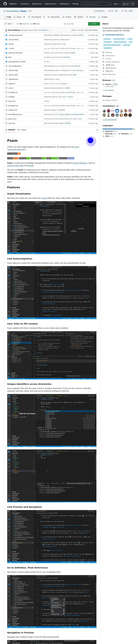The height and width of the screenshot is (644, 138).
Task: Click the 'discord chat' badge
Action: [x=66, y=158]
